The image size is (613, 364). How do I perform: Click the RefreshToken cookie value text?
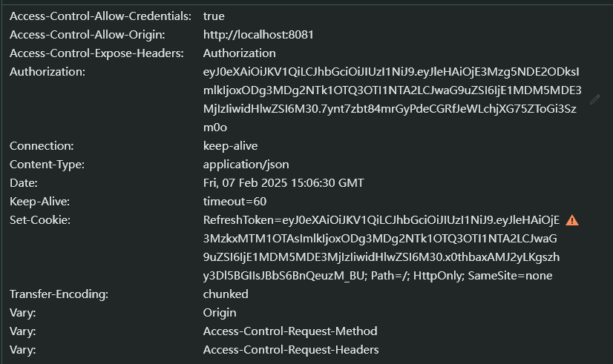coord(381,248)
